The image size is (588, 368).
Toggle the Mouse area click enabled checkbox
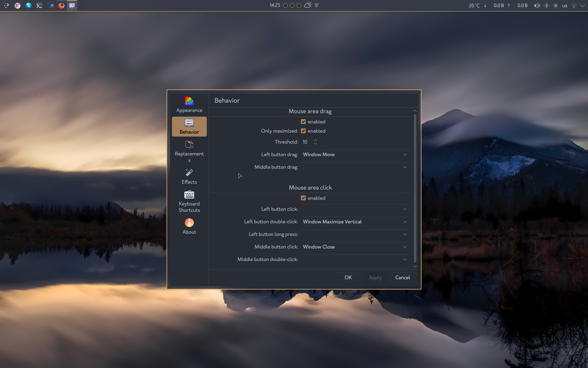[303, 198]
